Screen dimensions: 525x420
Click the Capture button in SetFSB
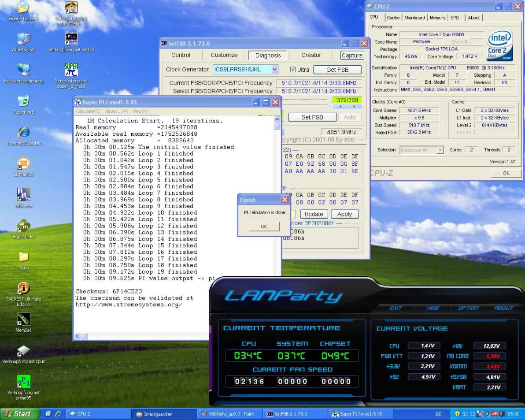click(351, 56)
